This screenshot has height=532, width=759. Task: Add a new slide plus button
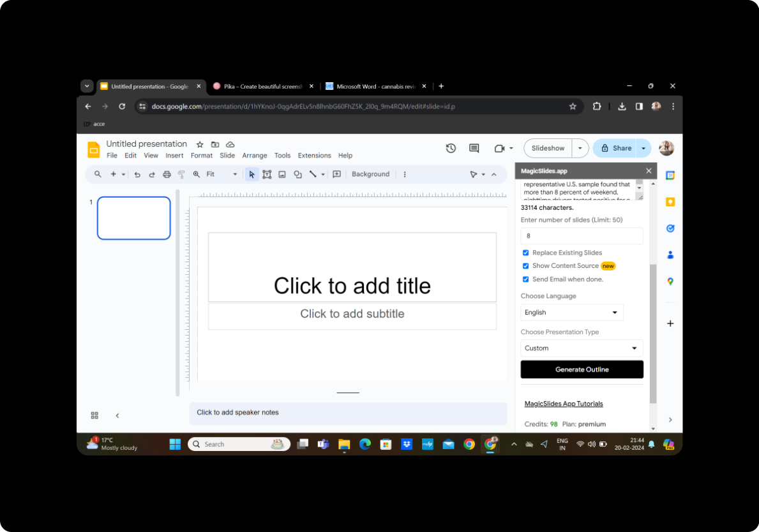pos(113,174)
